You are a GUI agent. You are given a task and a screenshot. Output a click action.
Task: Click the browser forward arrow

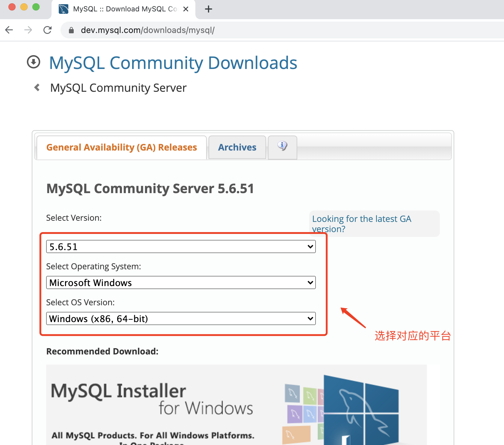28,30
